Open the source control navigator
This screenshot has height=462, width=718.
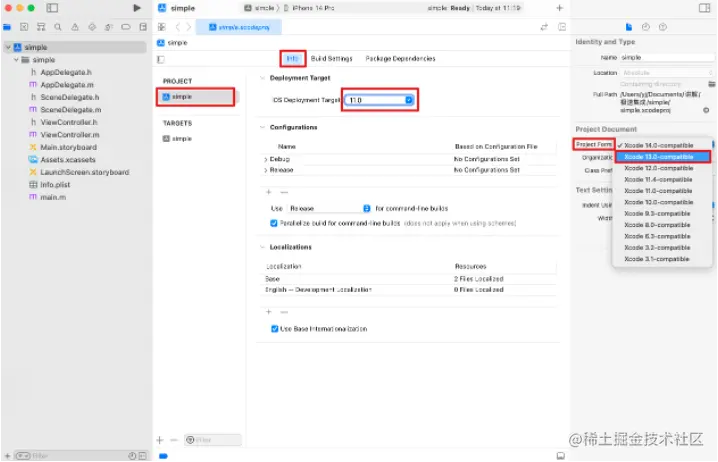tap(24, 27)
